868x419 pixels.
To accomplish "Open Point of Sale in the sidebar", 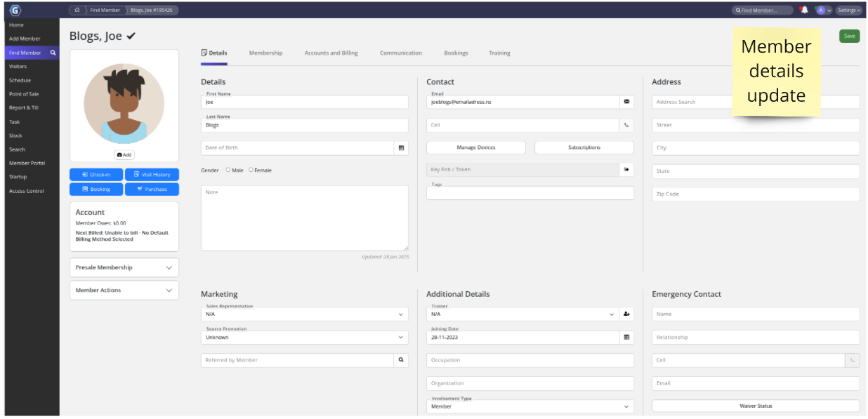I will click(24, 94).
